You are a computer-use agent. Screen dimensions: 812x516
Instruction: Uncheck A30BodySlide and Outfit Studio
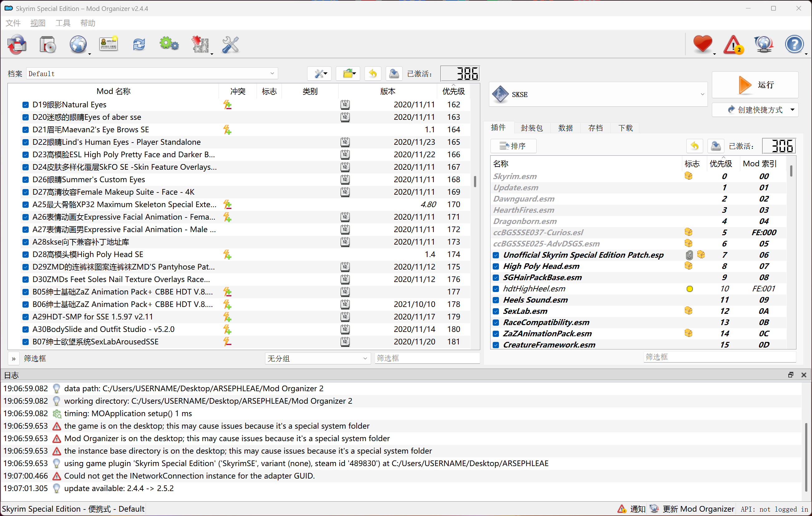[25, 329]
